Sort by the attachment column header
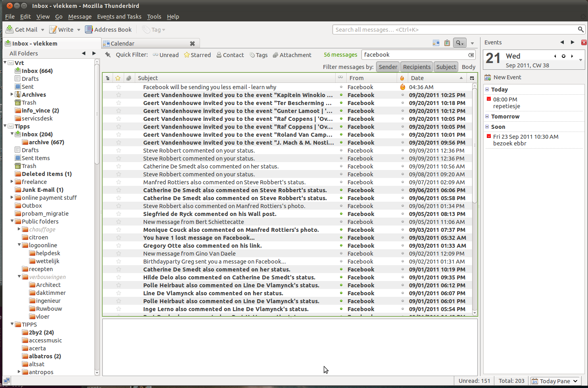588x388 pixels. 129,78
